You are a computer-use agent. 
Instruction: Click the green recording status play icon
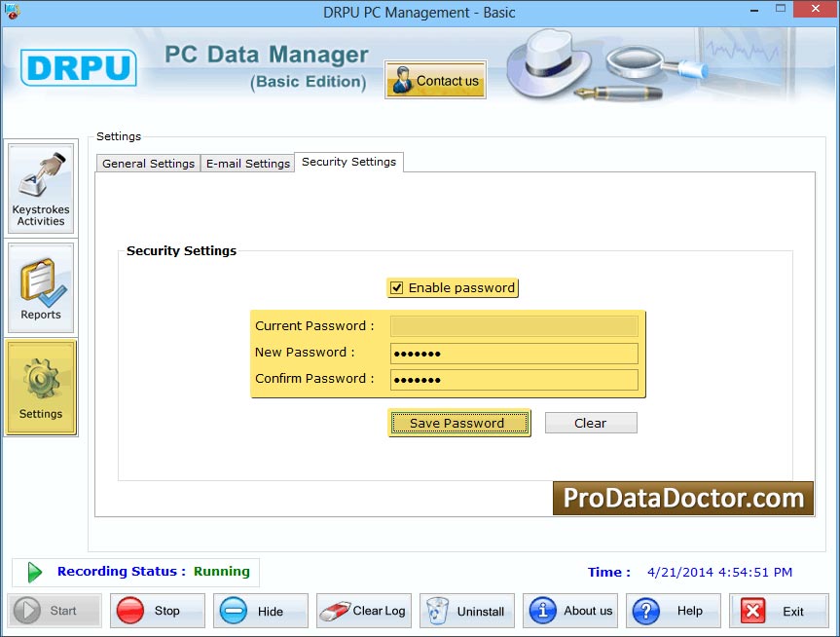click(x=35, y=572)
